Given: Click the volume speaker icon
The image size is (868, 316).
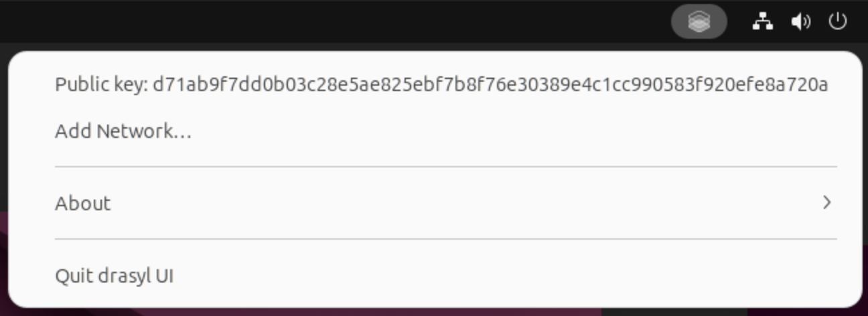Looking at the screenshot, I should point(800,22).
